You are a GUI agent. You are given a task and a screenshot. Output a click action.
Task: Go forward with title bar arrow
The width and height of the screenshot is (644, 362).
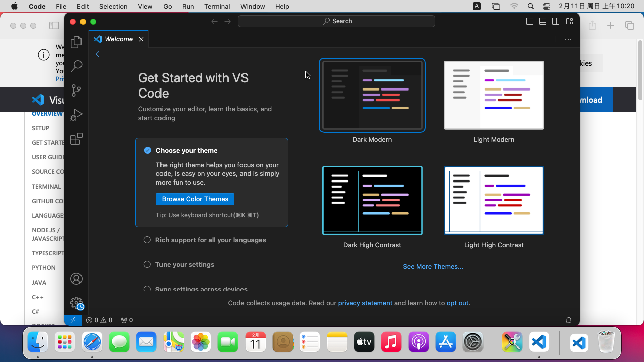pos(228,21)
